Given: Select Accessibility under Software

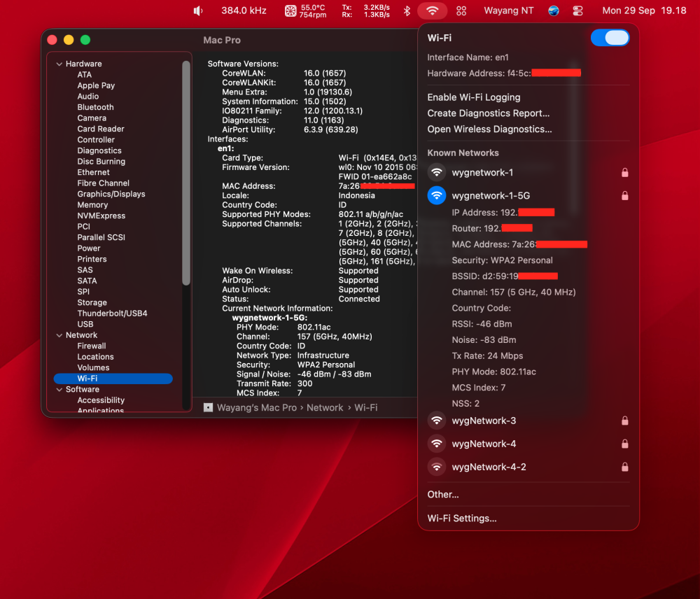Looking at the screenshot, I should point(101,400).
